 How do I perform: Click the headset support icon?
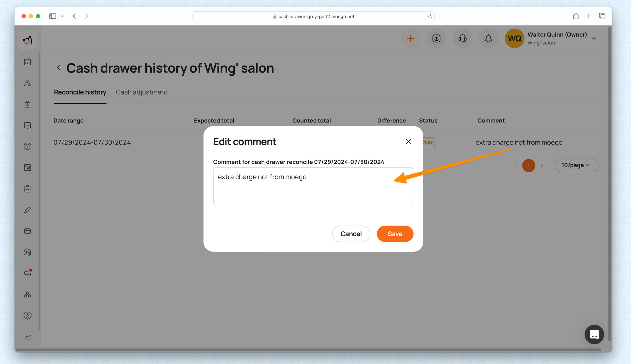click(x=462, y=38)
